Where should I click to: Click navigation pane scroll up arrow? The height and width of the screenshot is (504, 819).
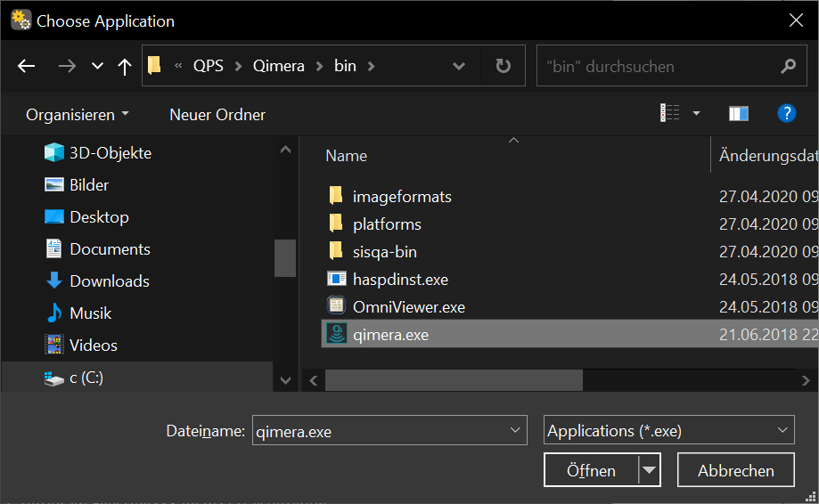point(285,150)
